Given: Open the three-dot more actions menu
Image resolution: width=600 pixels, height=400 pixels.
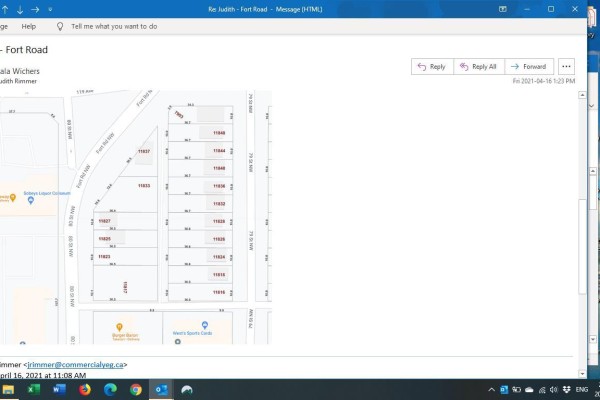Looking at the screenshot, I should 566,67.
